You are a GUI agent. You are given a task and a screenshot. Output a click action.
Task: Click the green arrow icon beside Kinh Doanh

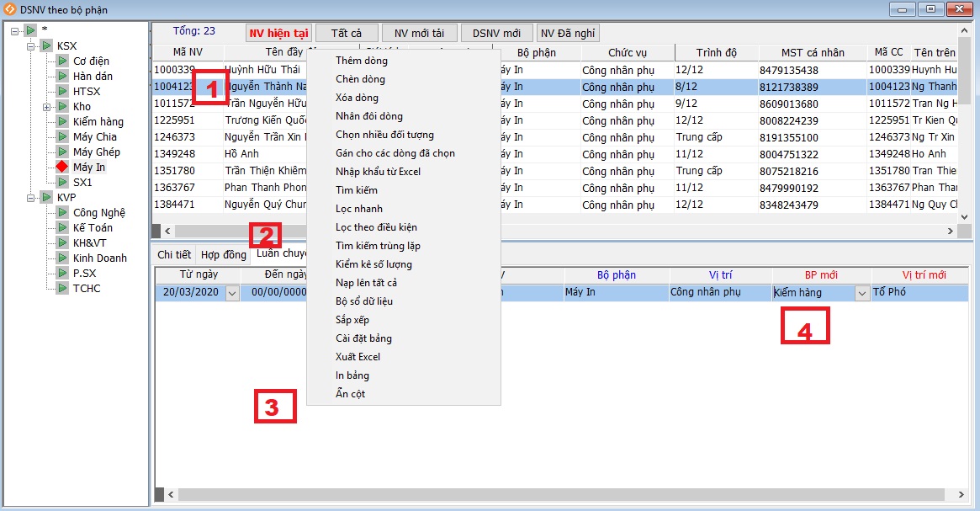point(62,258)
